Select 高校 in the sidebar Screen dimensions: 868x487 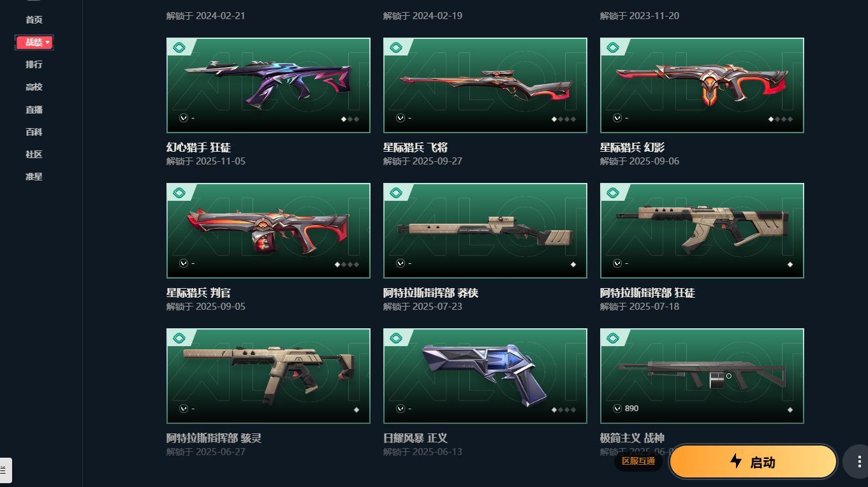34,87
